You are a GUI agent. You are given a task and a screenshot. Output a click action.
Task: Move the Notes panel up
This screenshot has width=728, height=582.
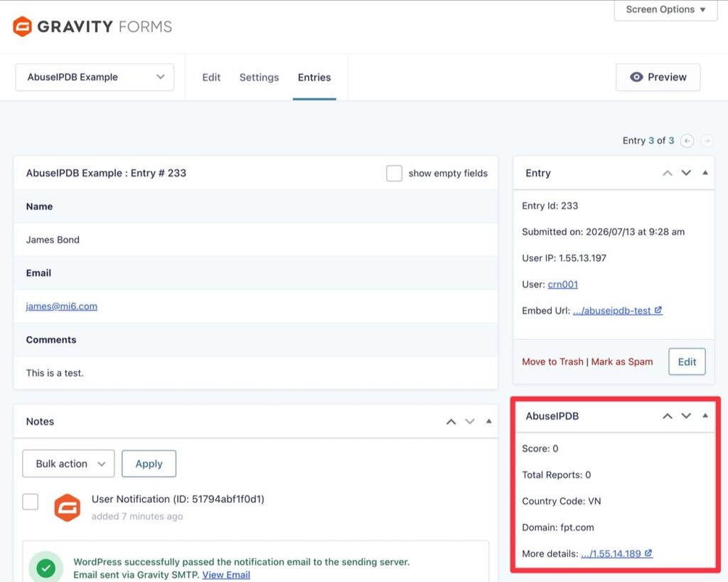[x=451, y=422]
